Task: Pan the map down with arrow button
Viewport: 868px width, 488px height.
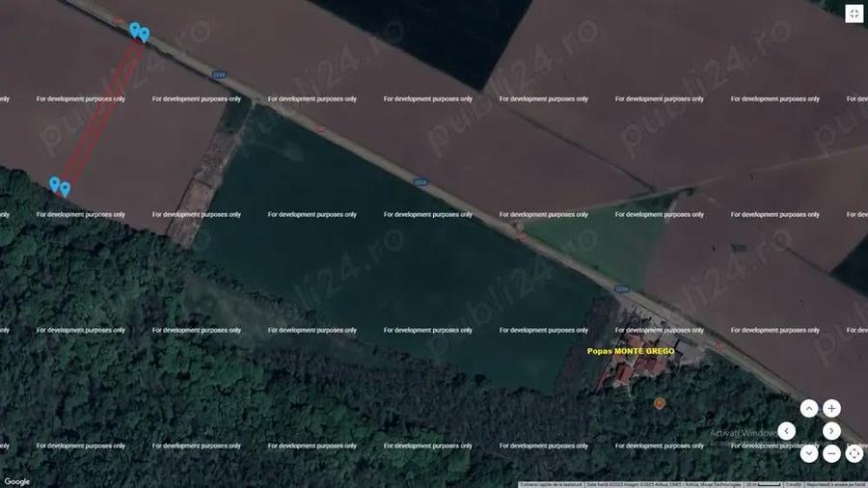Action: point(809,453)
